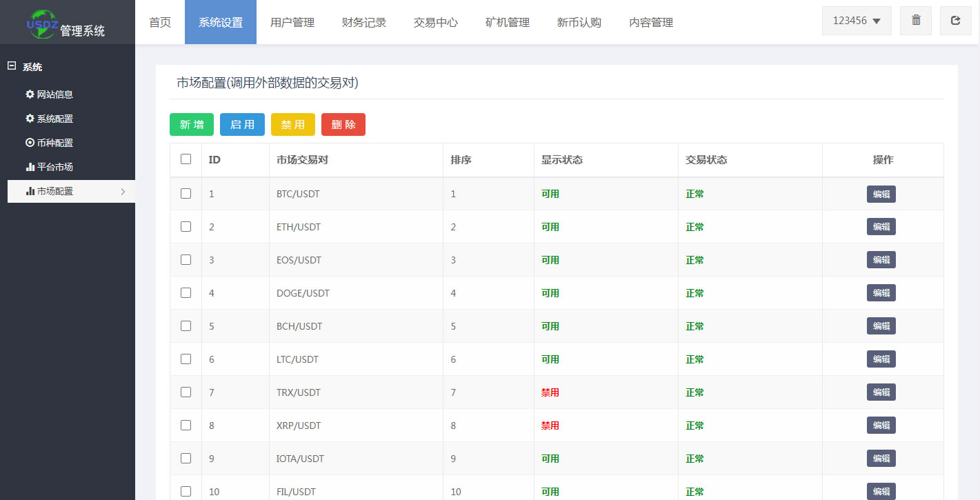Click 编辑 for BCH/USDT
Image resolution: width=980 pixels, height=500 pixels.
881,326
